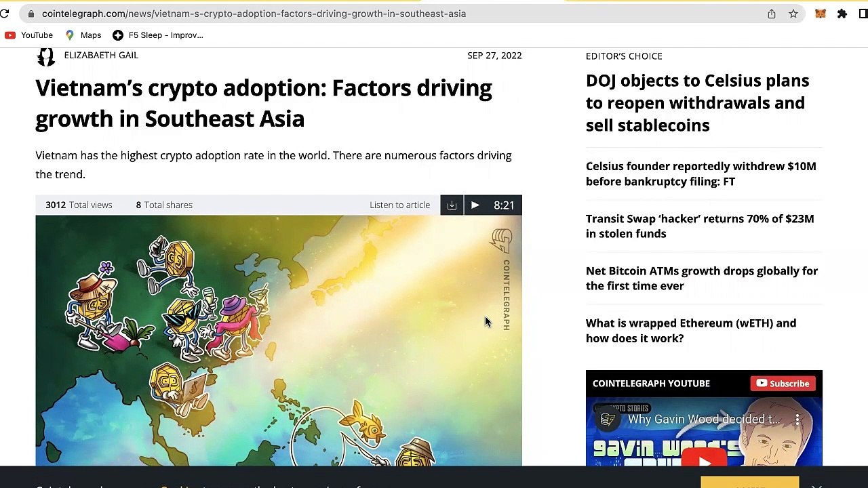Open Net Bitcoin ATMs growth drops article
868x488 pixels.
(702, 278)
